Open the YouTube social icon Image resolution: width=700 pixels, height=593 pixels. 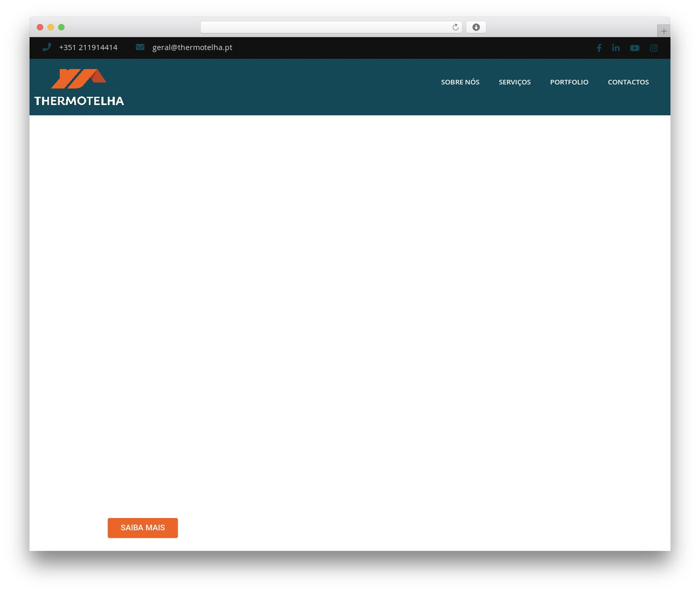634,48
